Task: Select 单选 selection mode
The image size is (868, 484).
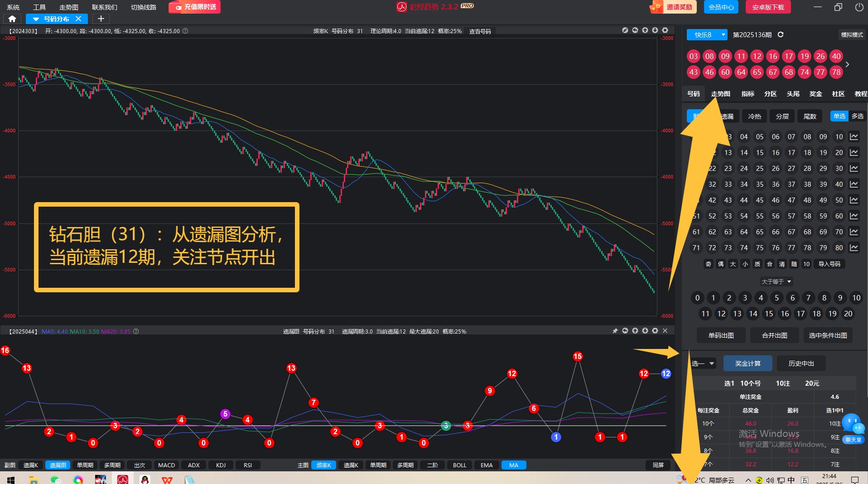Action: click(839, 116)
